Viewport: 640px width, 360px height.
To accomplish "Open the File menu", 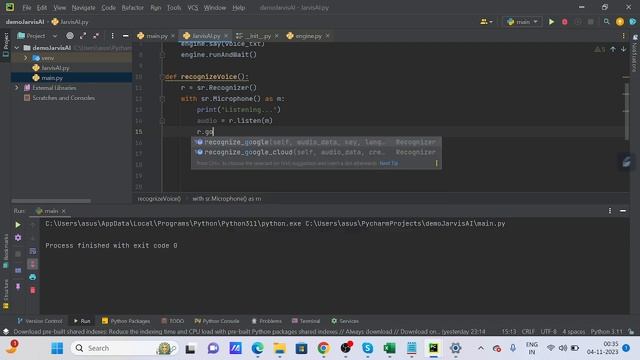I will (27, 8).
